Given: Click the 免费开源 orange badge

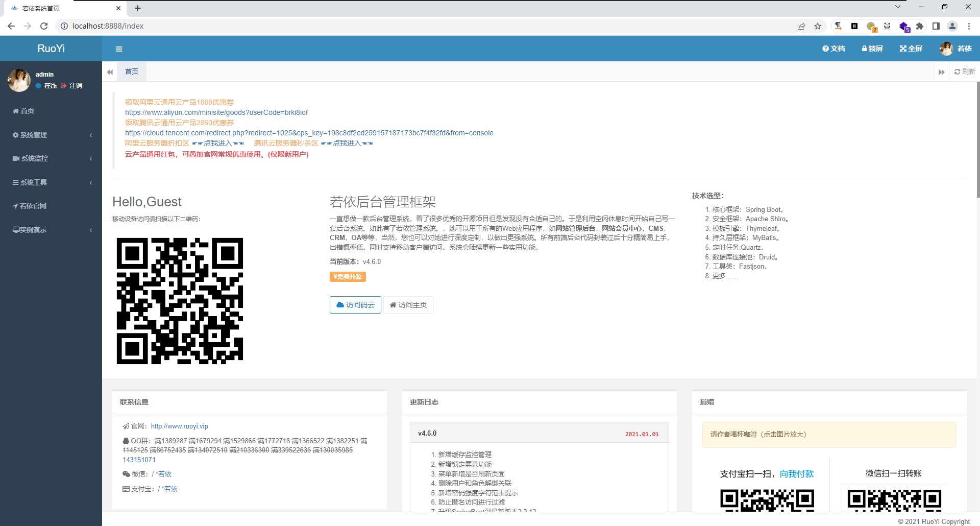Looking at the screenshot, I should tap(348, 277).
